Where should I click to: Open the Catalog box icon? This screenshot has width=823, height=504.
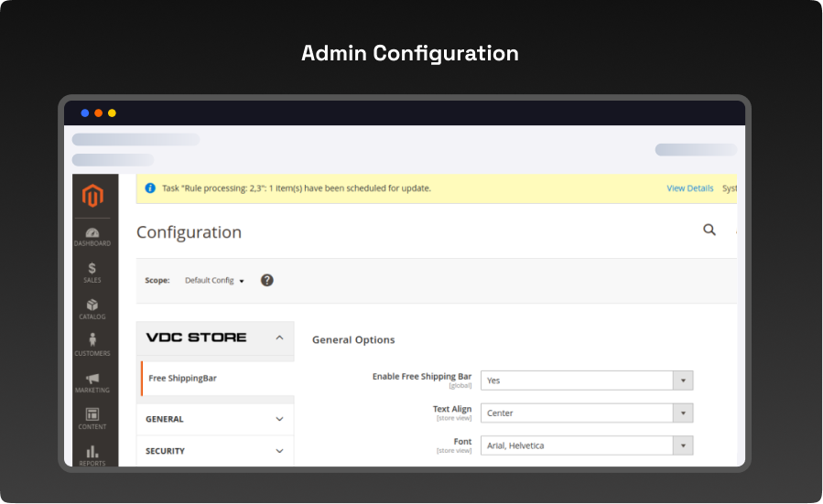click(x=92, y=308)
